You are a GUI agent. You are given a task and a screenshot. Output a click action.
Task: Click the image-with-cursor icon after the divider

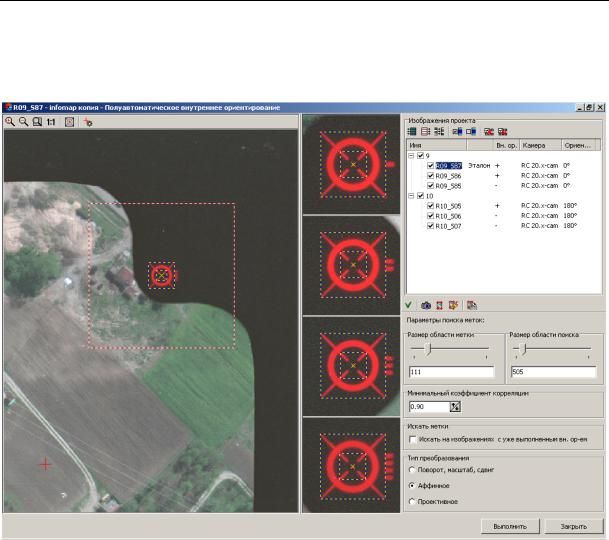[x=472, y=305]
